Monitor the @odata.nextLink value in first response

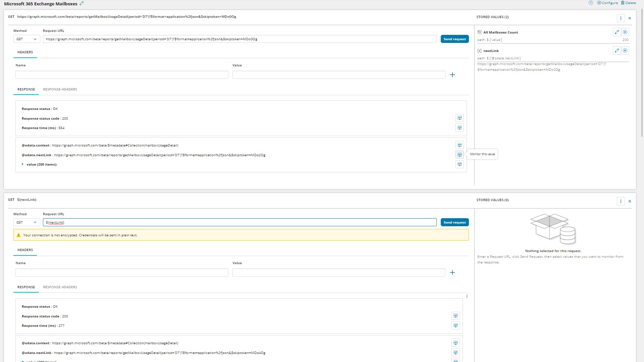pyautogui.click(x=460, y=155)
